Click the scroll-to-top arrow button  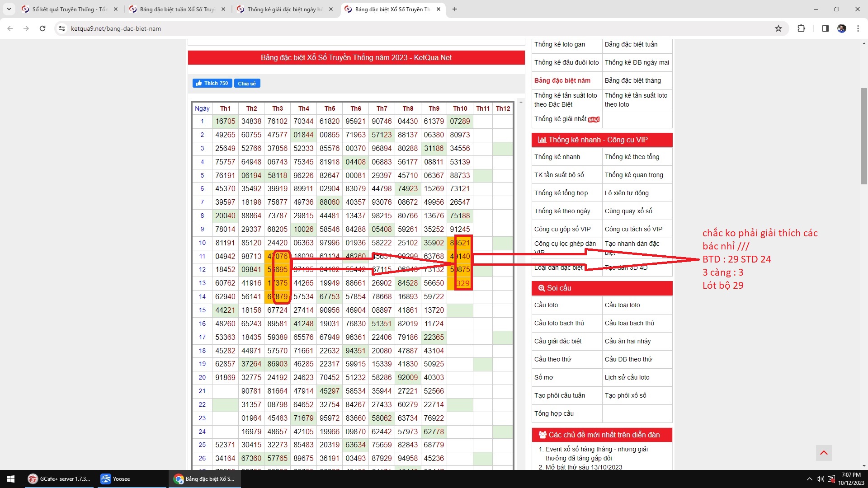[x=824, y=453]
